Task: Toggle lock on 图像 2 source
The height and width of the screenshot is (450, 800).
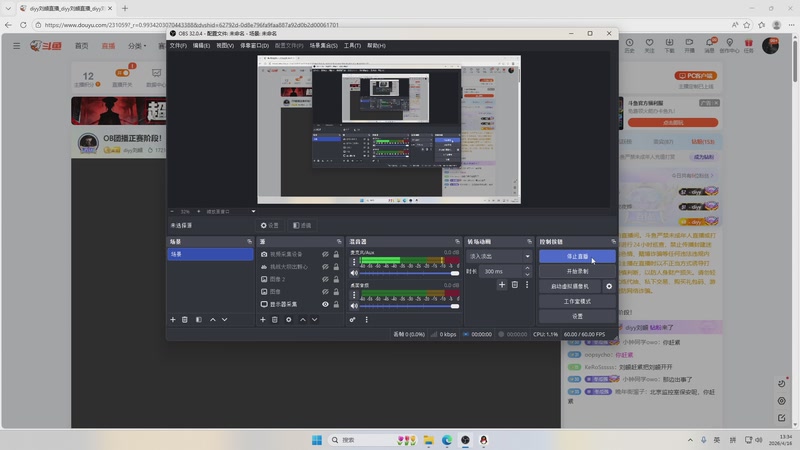Action: (336, 279)
